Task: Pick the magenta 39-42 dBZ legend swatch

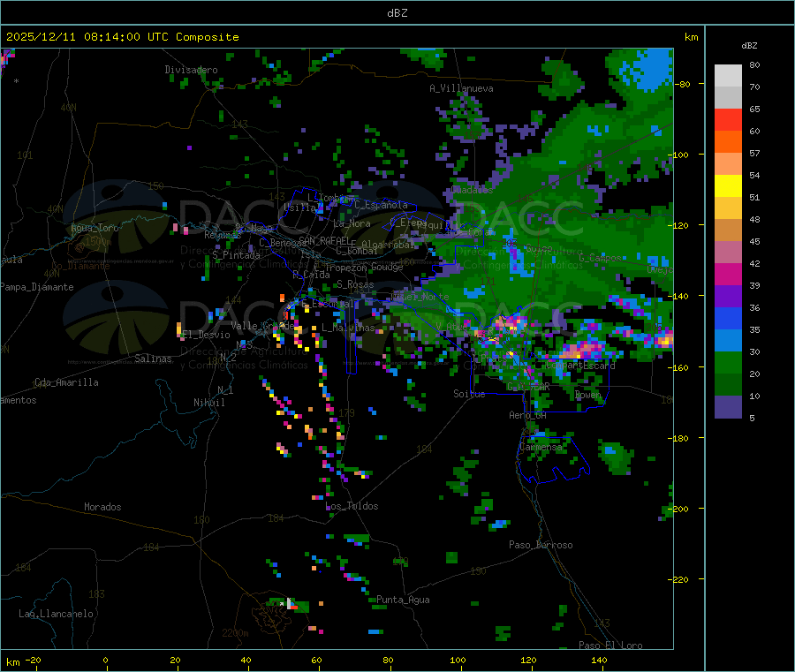Action: [x=728, y=275]
